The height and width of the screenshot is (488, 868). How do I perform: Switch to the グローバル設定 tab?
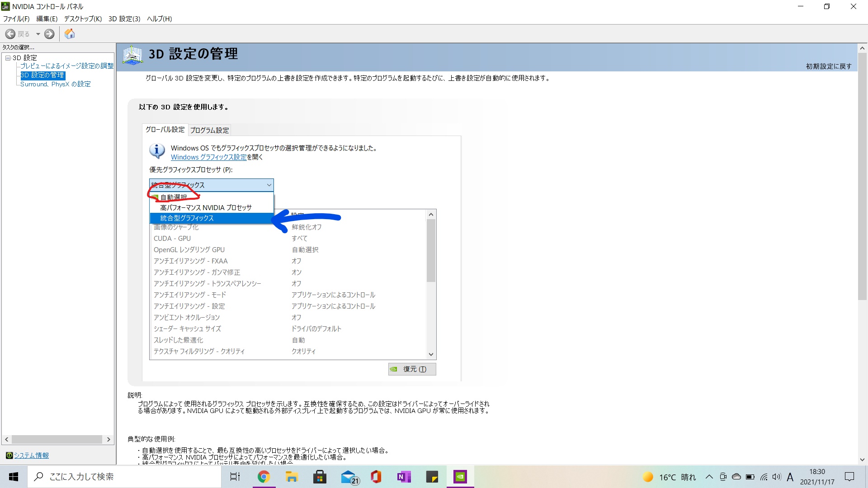click(165, 130)
